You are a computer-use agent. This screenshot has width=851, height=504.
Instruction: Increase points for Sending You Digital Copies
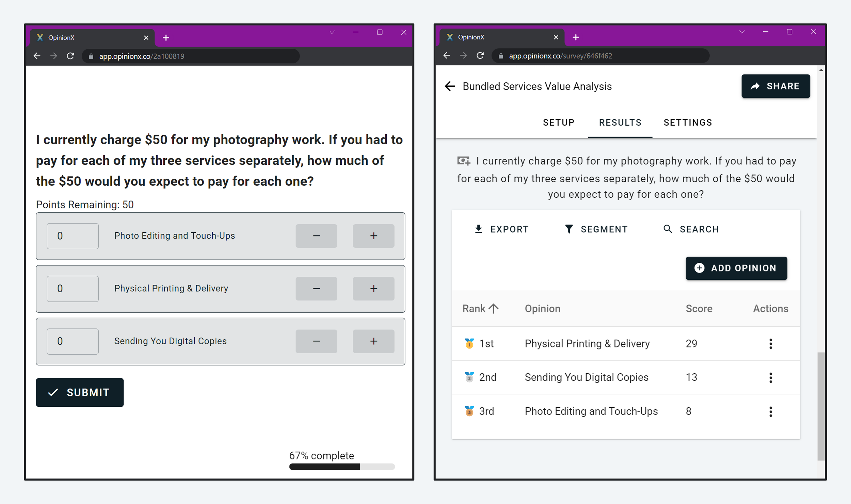pyautogui.click(x=373, y=341)
